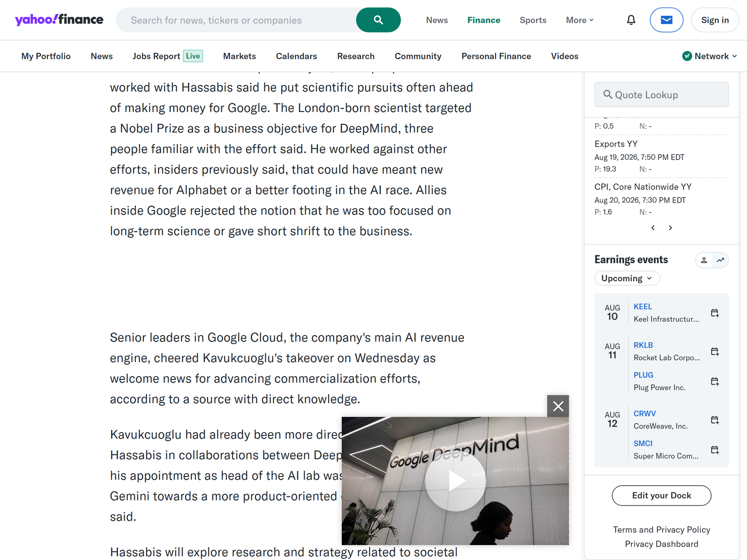Click the Plug Power Inc. company name

659,388
